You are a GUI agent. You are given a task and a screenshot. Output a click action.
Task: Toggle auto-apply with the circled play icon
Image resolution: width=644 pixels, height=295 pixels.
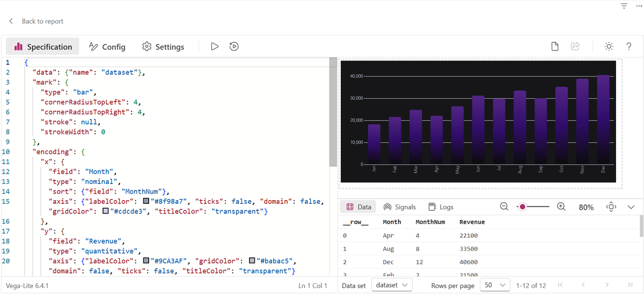click(234, 47)
